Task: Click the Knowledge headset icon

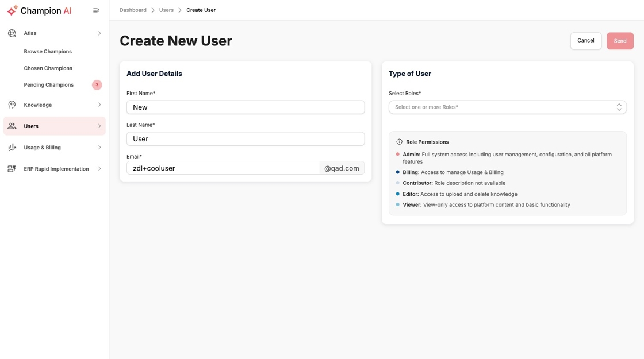Action: pos(12,105)
